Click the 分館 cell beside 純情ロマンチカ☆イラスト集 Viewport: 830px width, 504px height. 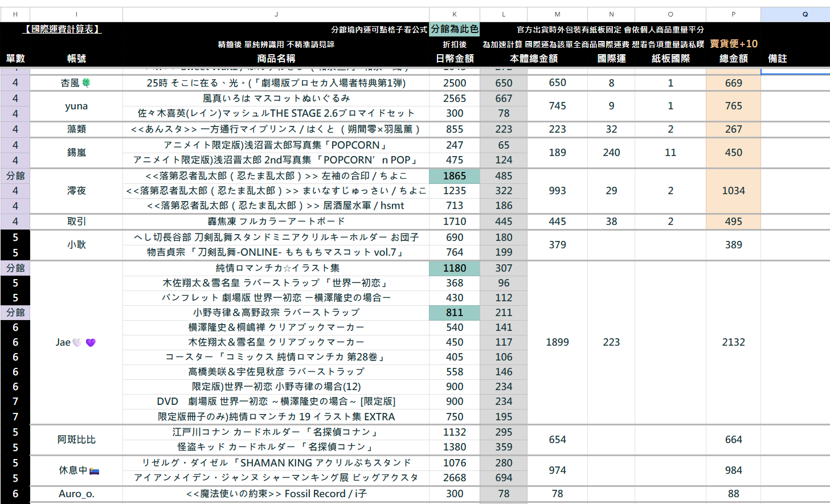pos(15,268)
